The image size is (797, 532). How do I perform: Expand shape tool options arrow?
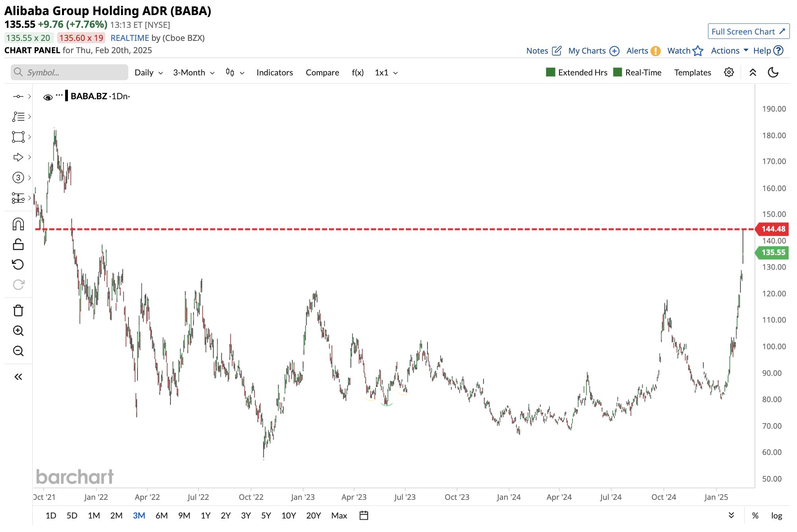pyautogui.click(x=29, y=137)
